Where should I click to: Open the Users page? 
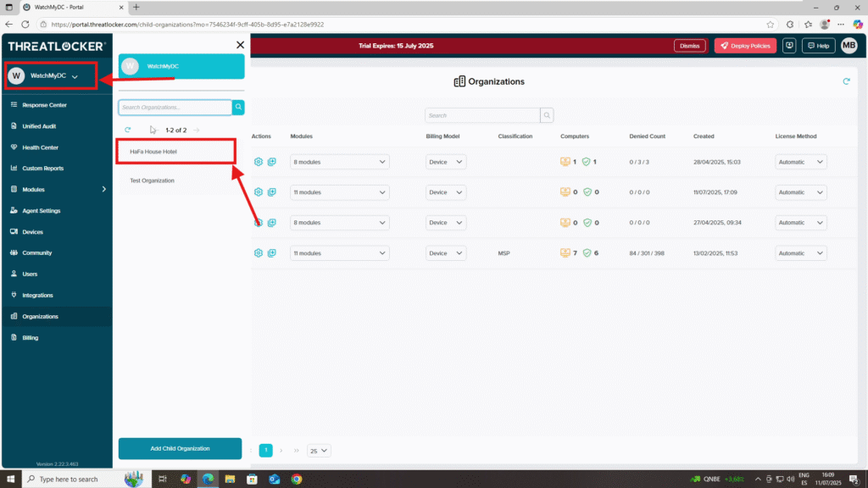(x=30, y=274)
